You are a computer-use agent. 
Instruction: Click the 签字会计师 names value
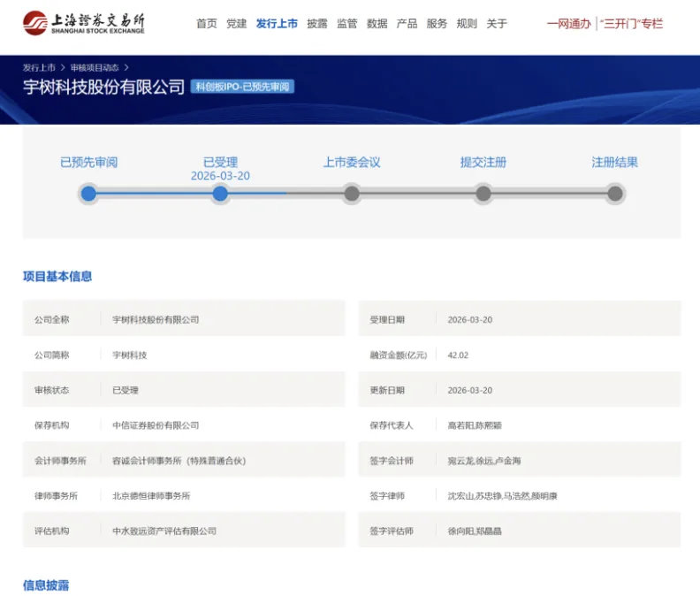tap(484, 461)
